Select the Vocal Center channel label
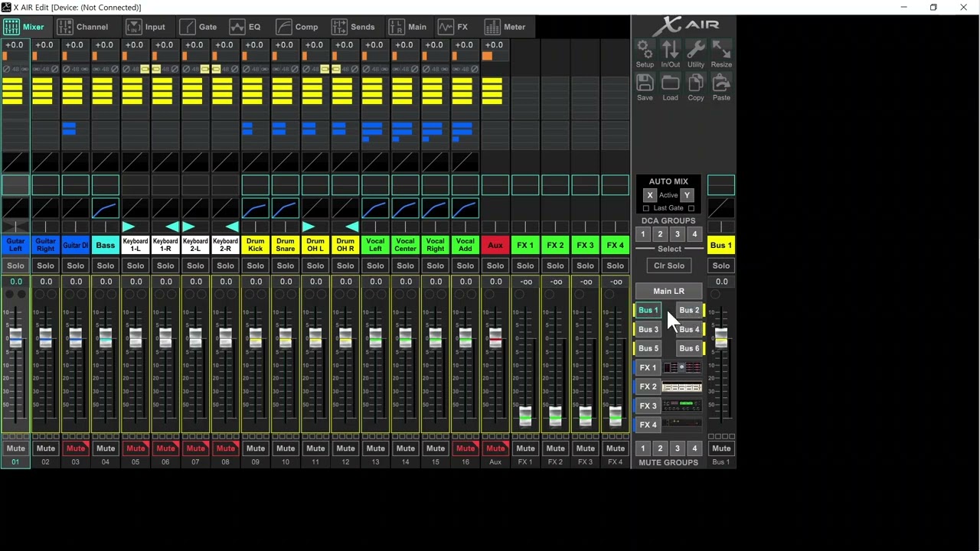980x551 pixels. pos(405,245)
